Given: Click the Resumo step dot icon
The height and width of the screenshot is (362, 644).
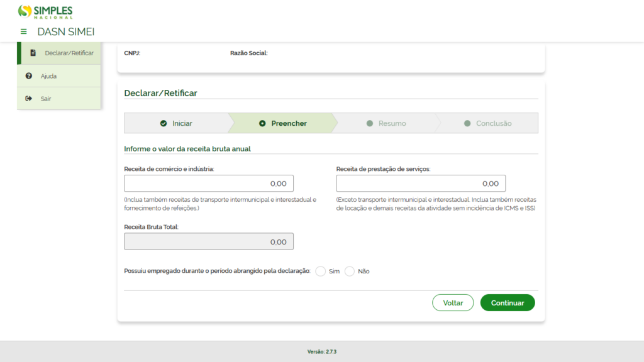Looking at the screenshot, I should 370,124.
